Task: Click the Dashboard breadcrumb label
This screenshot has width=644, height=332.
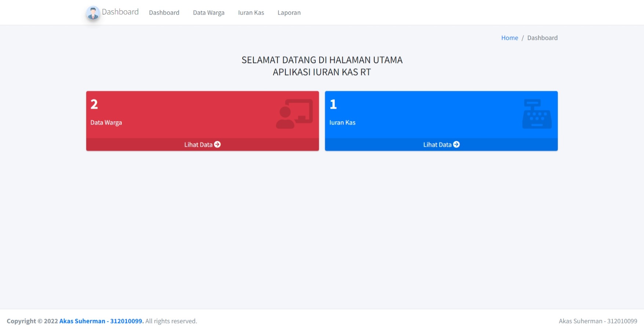Action: tap(542, 37)
